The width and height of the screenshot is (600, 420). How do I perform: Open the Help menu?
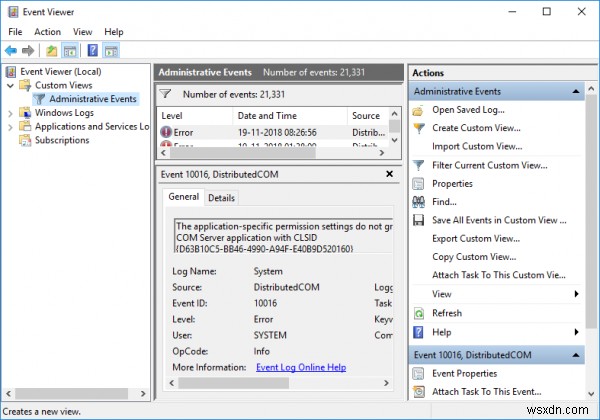pyautogui.click(x=114, y=32)
